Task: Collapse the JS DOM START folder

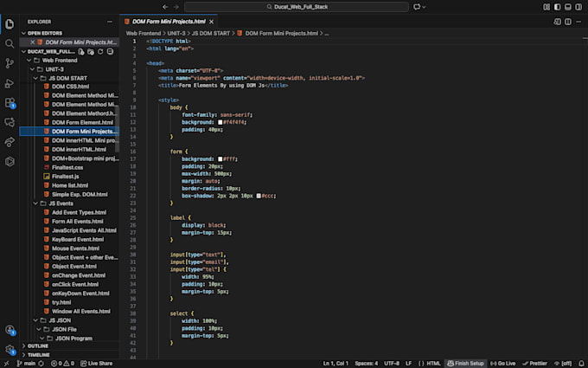Action: 35,78
